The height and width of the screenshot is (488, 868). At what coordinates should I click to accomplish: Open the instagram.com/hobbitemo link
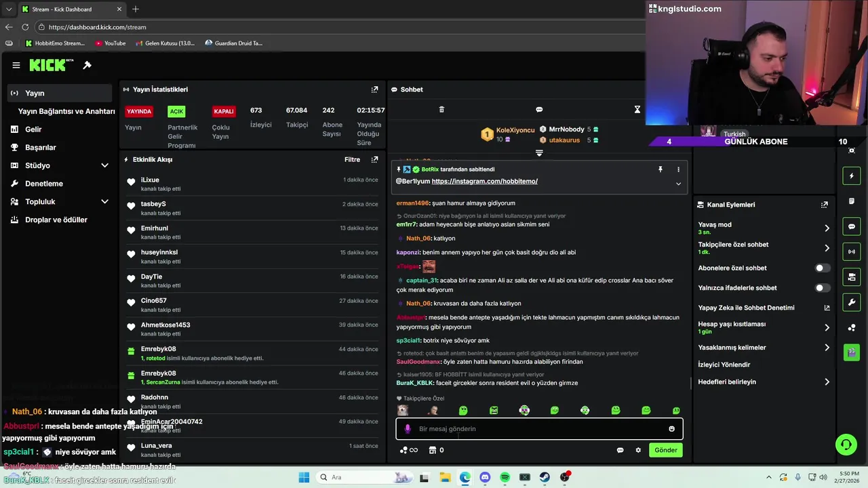[x=485, y=182]
